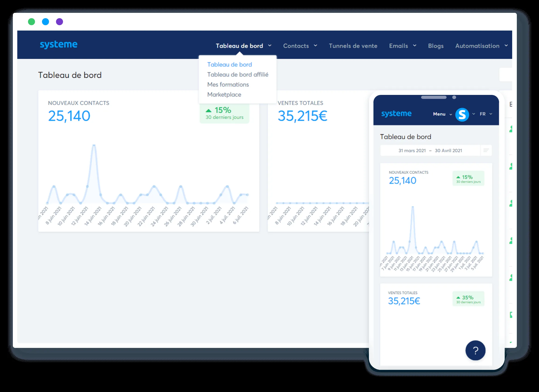Click the systeme logo in desktop header
539x392 pixels.
click(x=59, y=45)
